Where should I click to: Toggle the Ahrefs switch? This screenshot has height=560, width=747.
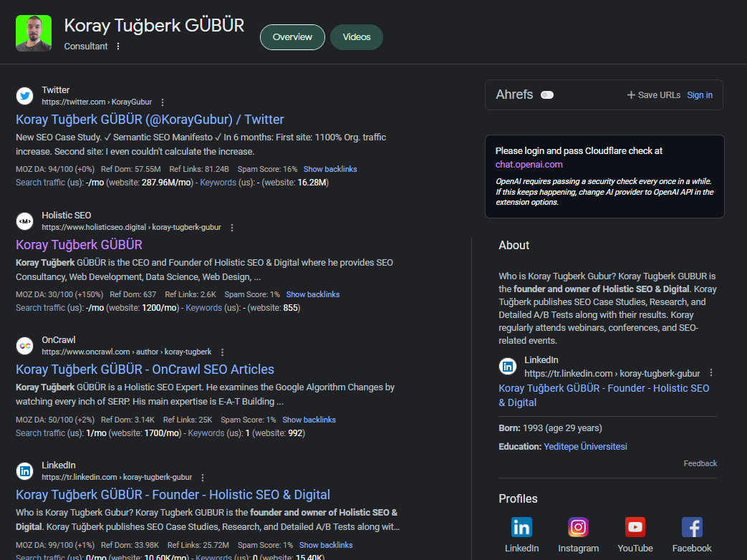pyautogui.click(x=547, y=95)
